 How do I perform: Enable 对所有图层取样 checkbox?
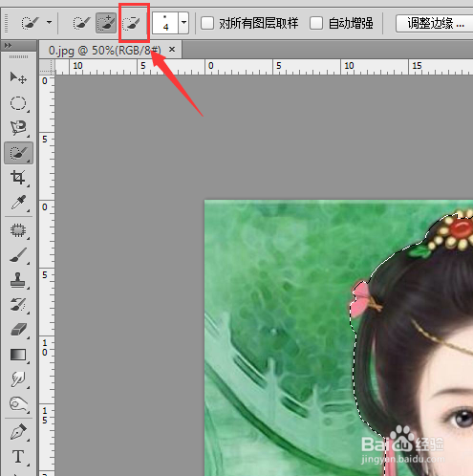tap(207, 23)
